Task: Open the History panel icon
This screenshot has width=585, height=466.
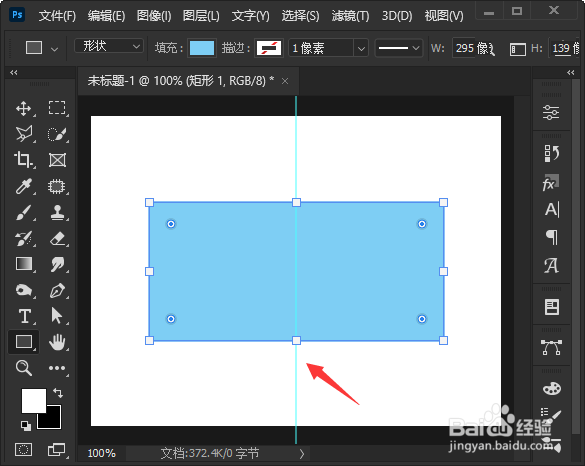Action: 551,153
